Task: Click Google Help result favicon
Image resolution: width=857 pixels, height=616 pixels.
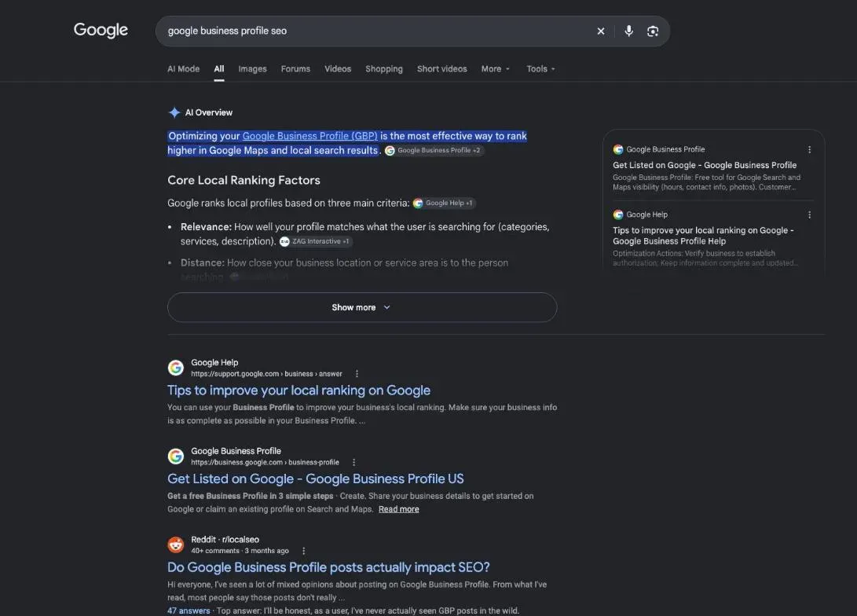Action: [x=175, y=368]
